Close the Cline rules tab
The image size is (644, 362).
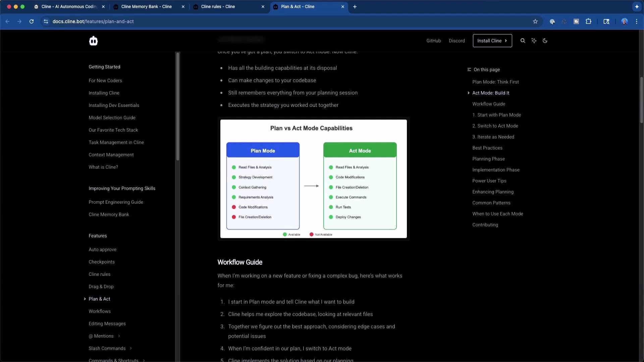click(x=263, y=7)
